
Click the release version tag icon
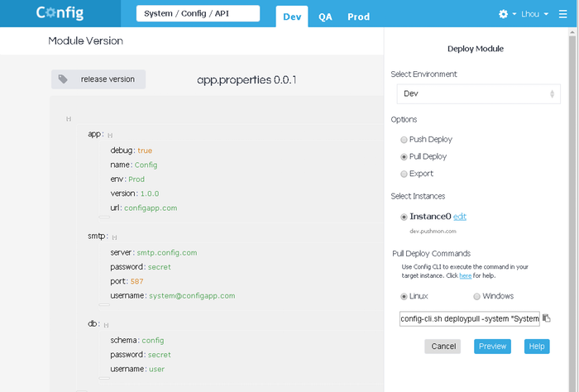tap(63, 79)
